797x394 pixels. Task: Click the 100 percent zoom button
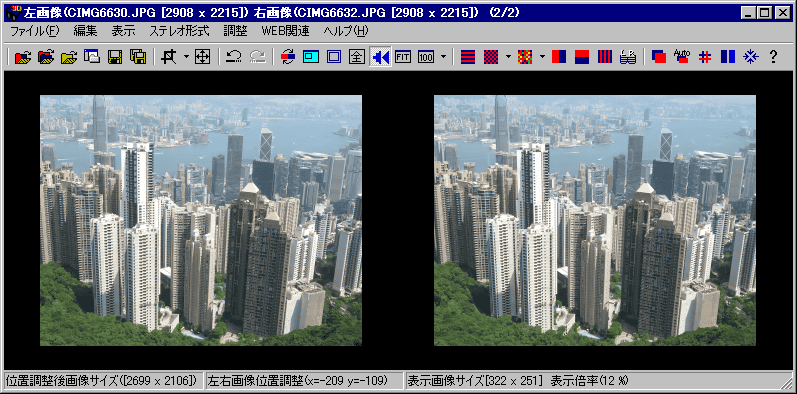426,57
